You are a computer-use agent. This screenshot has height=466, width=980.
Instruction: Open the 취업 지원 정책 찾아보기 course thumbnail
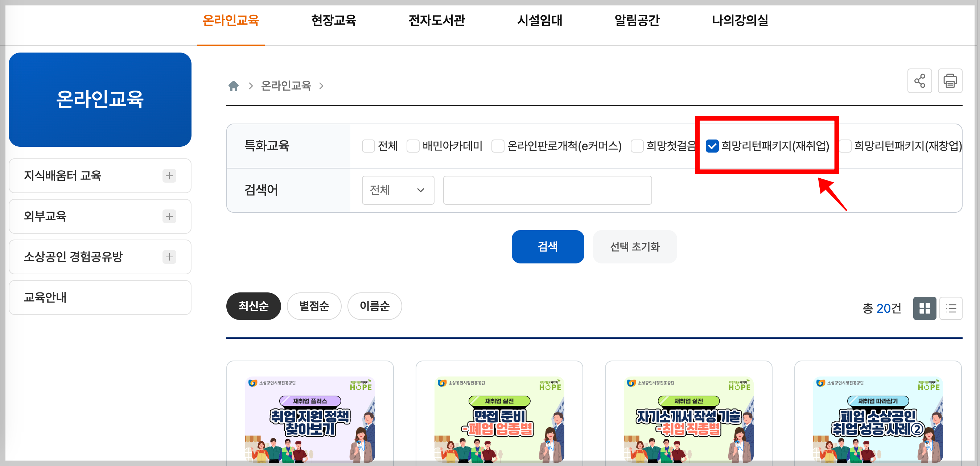coord(310,419)
